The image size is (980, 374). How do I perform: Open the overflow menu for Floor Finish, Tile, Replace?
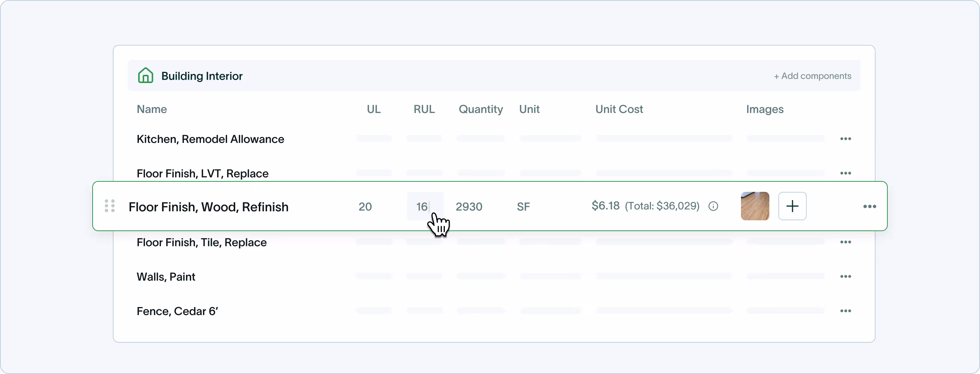click(846, 242)
